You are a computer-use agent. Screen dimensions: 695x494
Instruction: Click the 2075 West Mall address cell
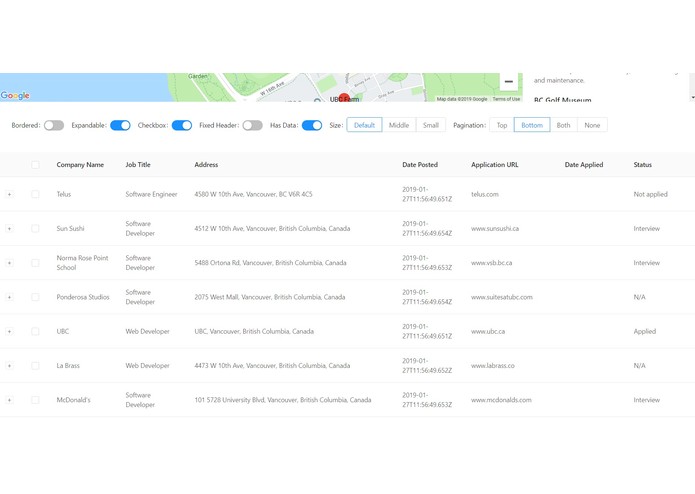point(269,297)
